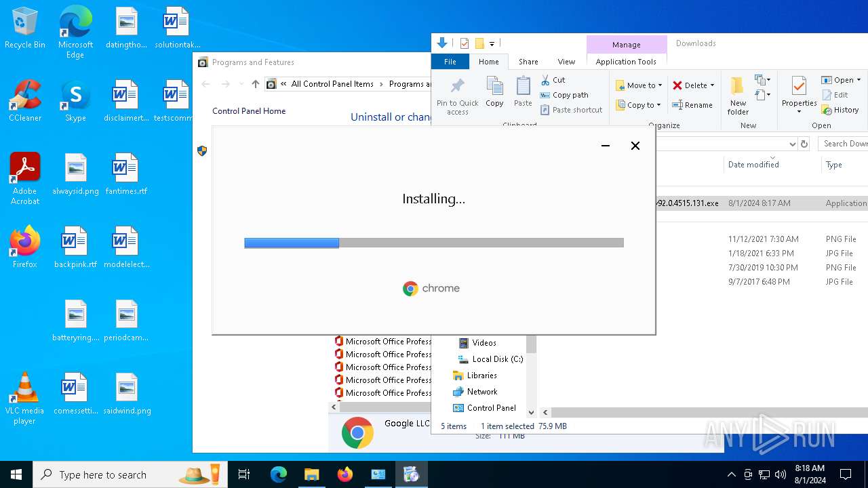This screenshot has height=488, width=868.
Task: Open the Customize Quick Access Toolbar dropdown
Action: (492, 44)
